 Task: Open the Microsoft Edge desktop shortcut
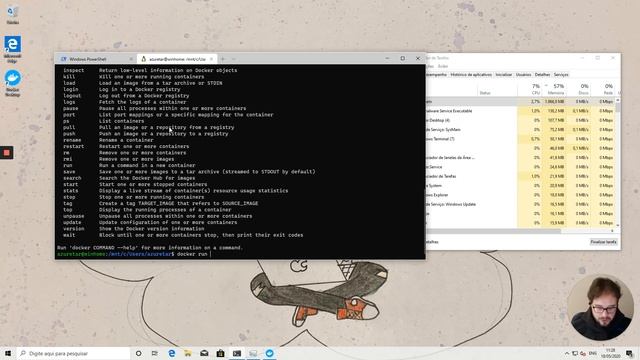[x=12, y=49]
